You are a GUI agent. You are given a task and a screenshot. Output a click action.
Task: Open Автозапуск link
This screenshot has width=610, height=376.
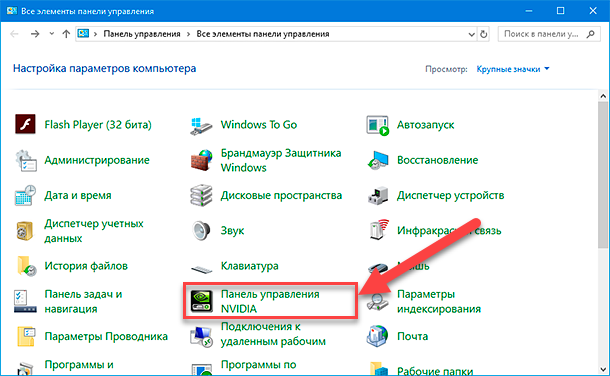[x=425, y=124]
